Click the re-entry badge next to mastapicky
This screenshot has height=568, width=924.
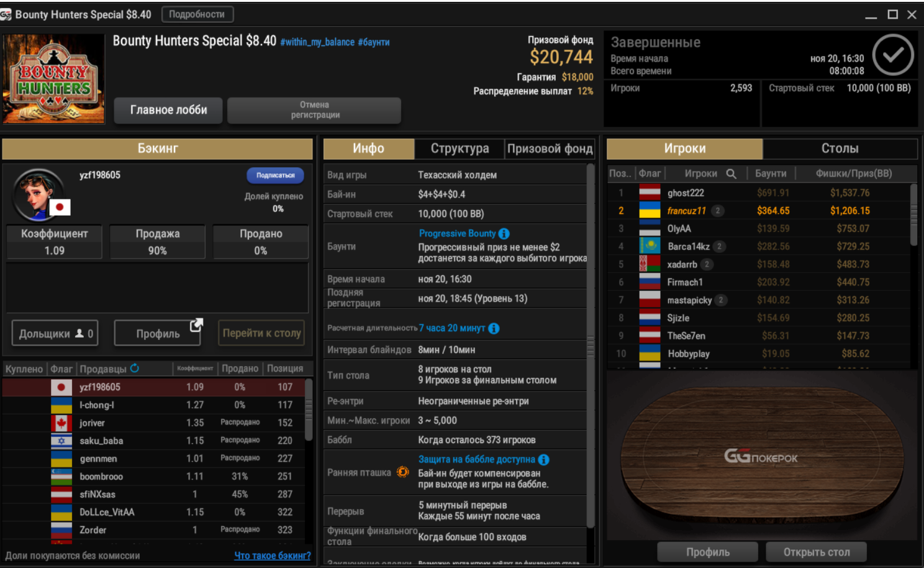coord(720,300)
